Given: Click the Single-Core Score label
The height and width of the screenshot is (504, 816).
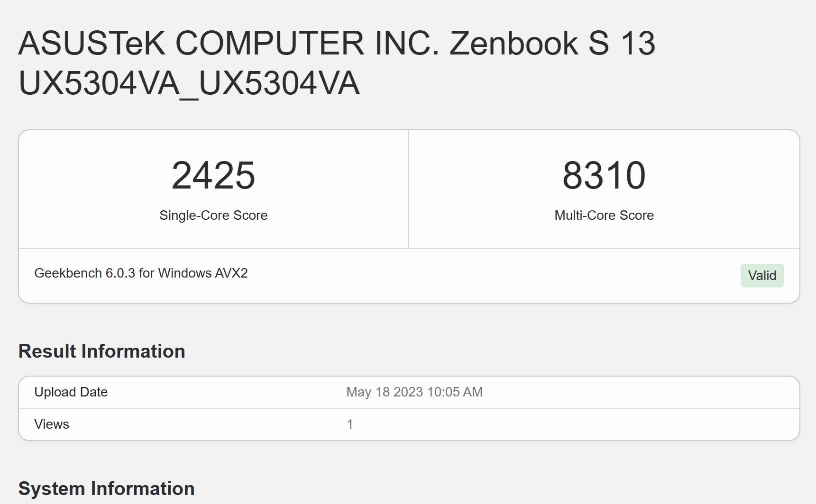Looking at the screenshot, I should [x=213, y=215].
